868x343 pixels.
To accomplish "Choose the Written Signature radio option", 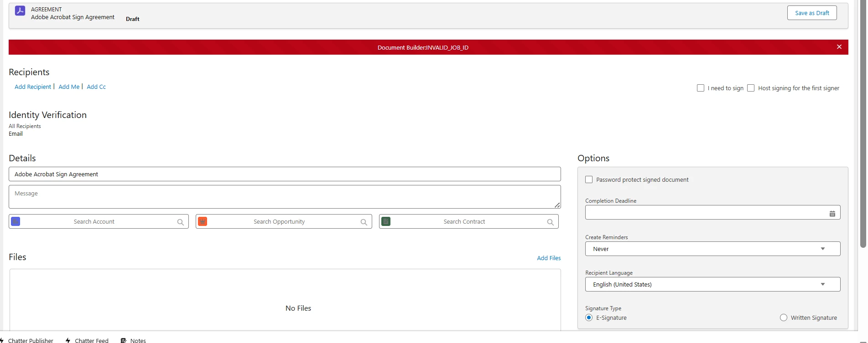I will coord(784,317).
